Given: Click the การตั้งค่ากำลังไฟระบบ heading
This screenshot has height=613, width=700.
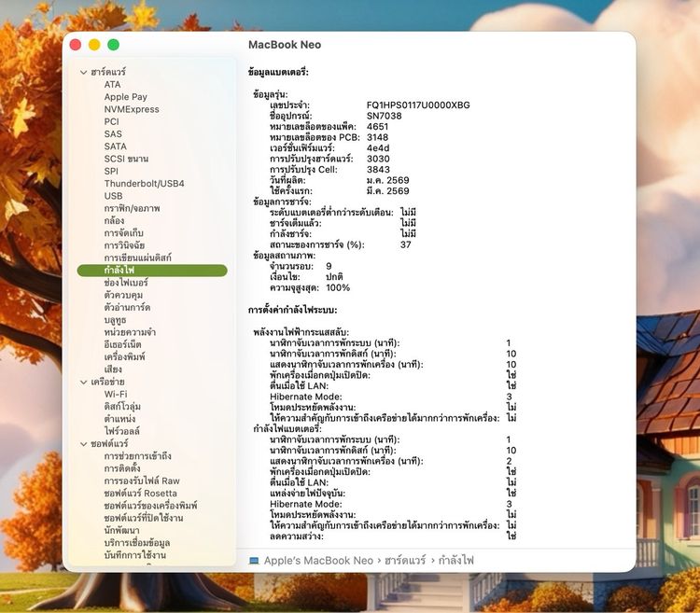Looking at the screenshot, I should tap(292, 310).
